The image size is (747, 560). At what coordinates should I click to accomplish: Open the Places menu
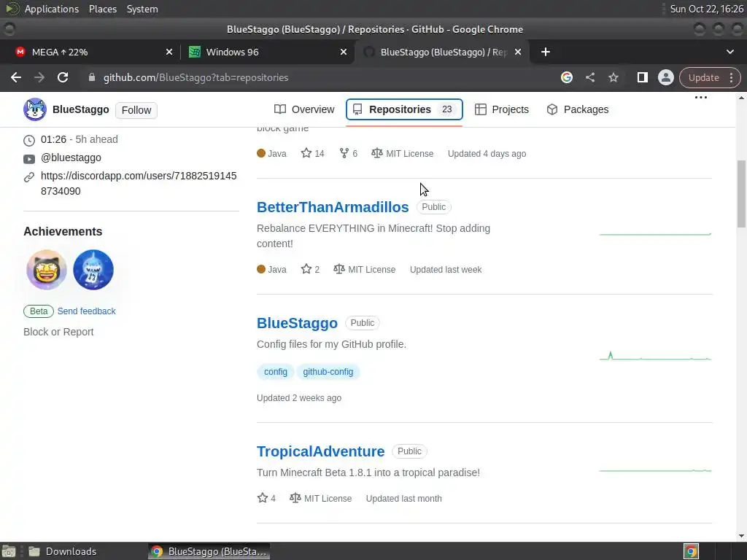(x=102, y=9)
